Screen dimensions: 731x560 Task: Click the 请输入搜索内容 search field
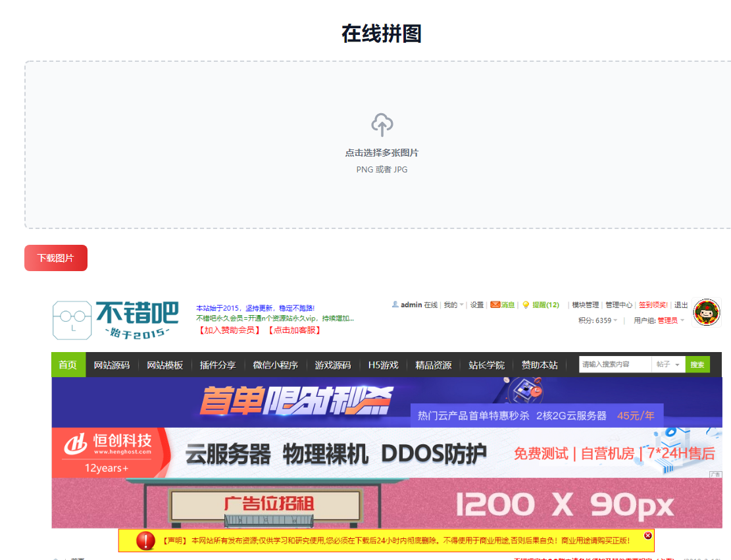(615, 365)
